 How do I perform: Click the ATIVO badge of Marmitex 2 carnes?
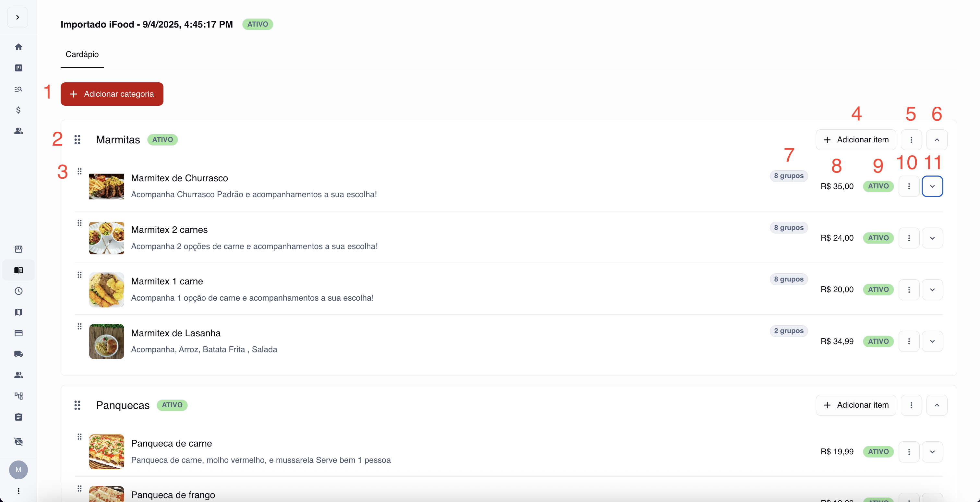click(x=878, y=238)
